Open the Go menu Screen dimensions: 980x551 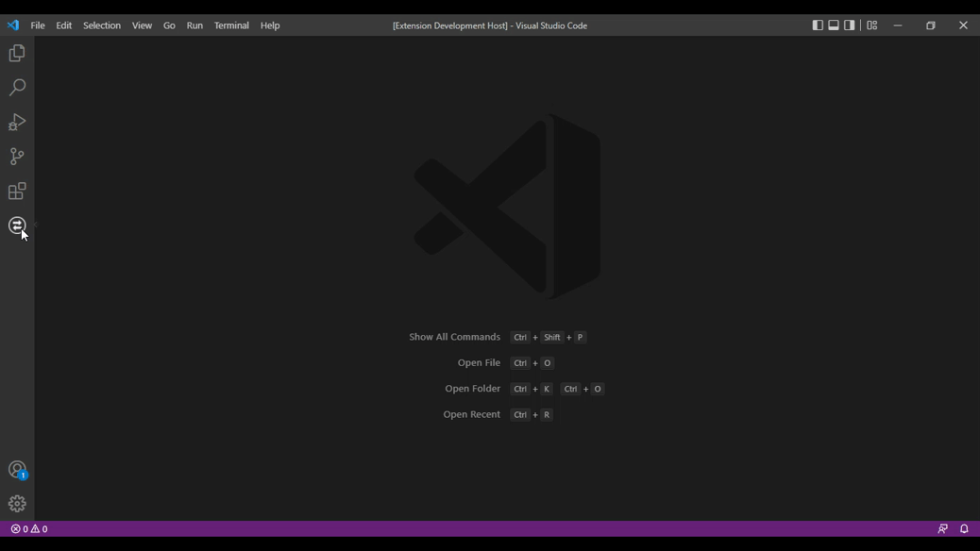169,25
